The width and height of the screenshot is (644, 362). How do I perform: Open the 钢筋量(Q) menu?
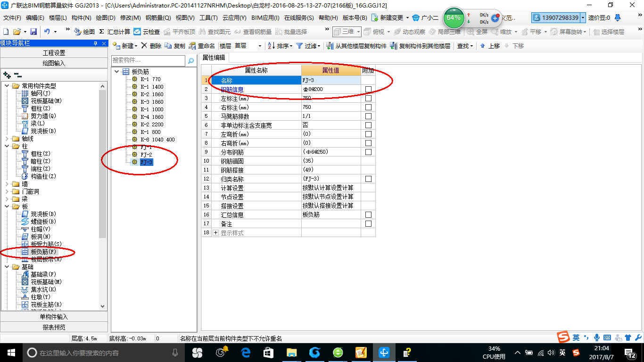pos(158,17)
